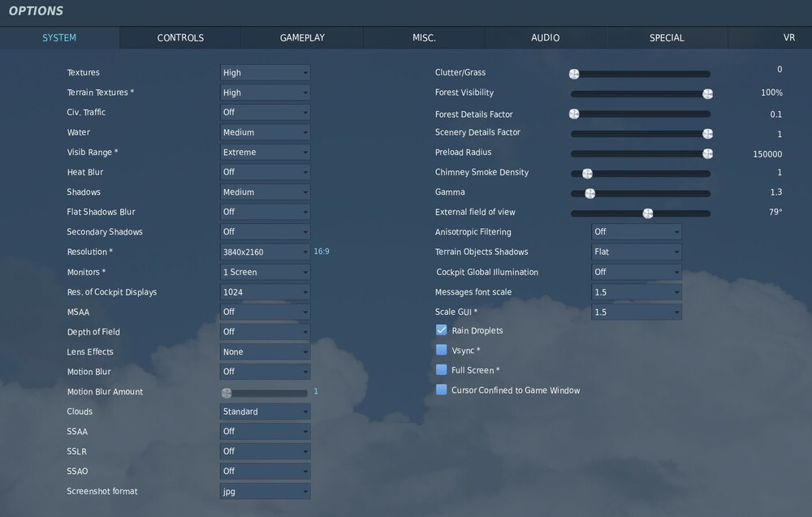The width and height of the screenshot is (812, 517).
Task: Expand the Monitors dropdown
Action: pyautogui.click(x=266, y=272)
